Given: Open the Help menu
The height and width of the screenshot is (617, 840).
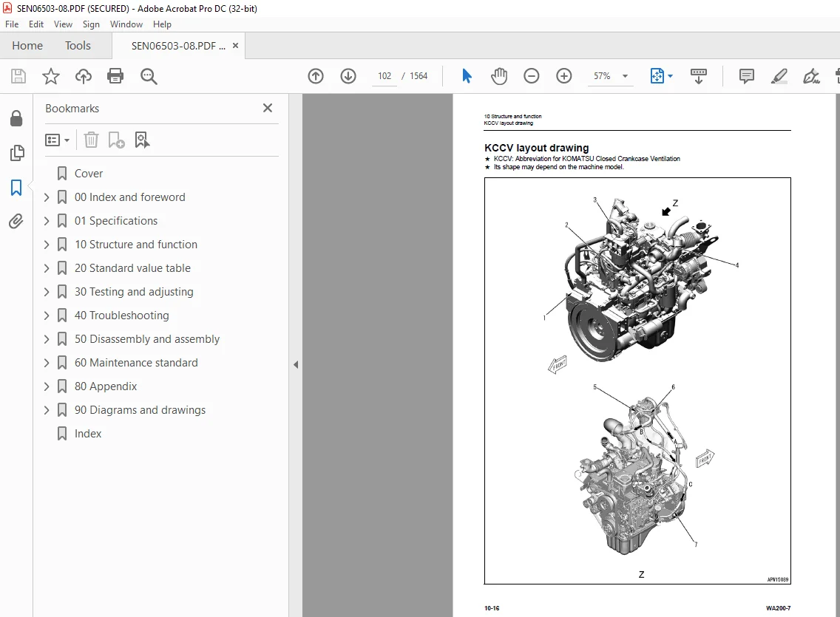Looking at the screenshot, I should 162,24.
